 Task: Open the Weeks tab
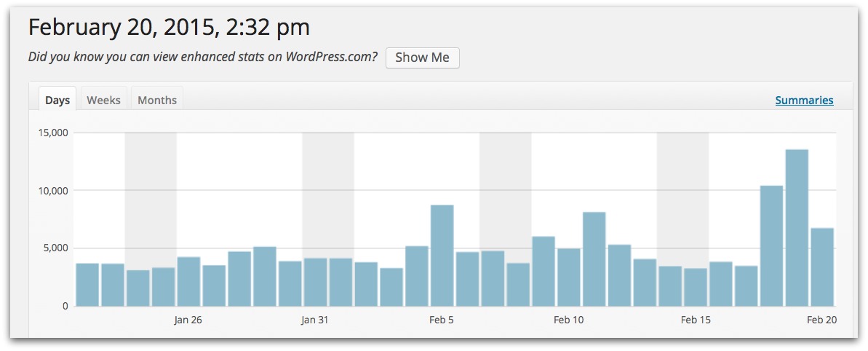pyautogui.click(x=103, y=100)
